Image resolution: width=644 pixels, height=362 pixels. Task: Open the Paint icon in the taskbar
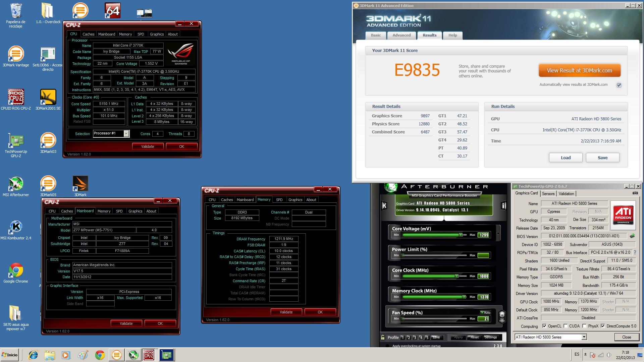(83, 355)
